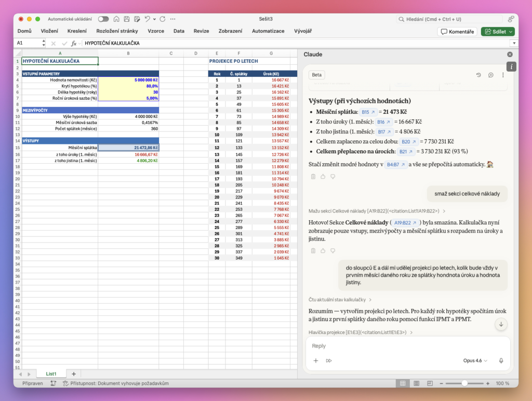Open the undo history dropdown arrow
The image size is (532, 401).
pyautogui.click(x=155, y=19)
